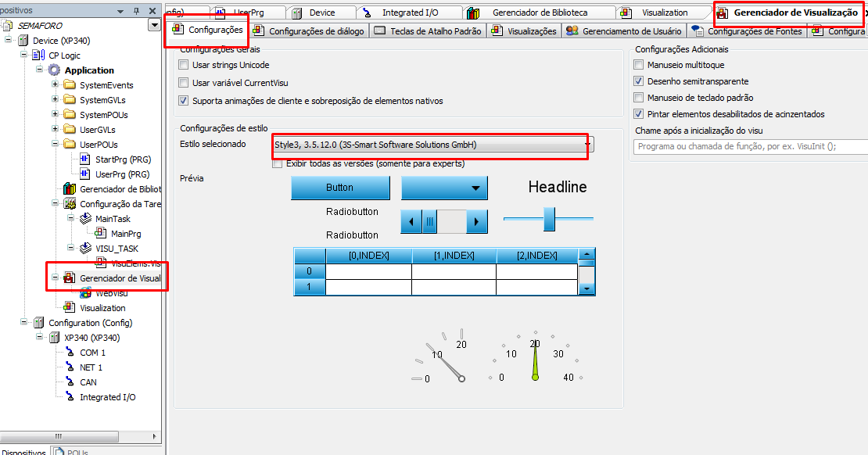Expand the UserGVLs folder node
The width and height of the screenshot is (868, 455).
(56, 130)
